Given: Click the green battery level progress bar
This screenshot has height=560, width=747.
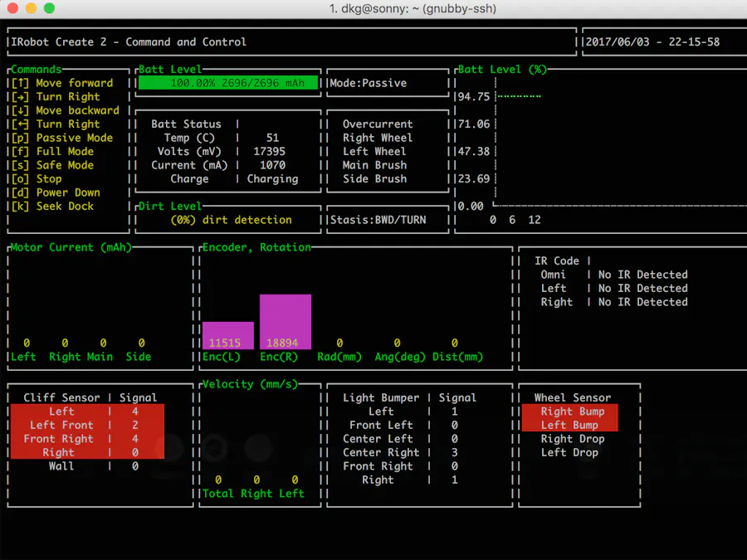Looking at the screenshot, I should pyautogui.click(x=228, y=83).
